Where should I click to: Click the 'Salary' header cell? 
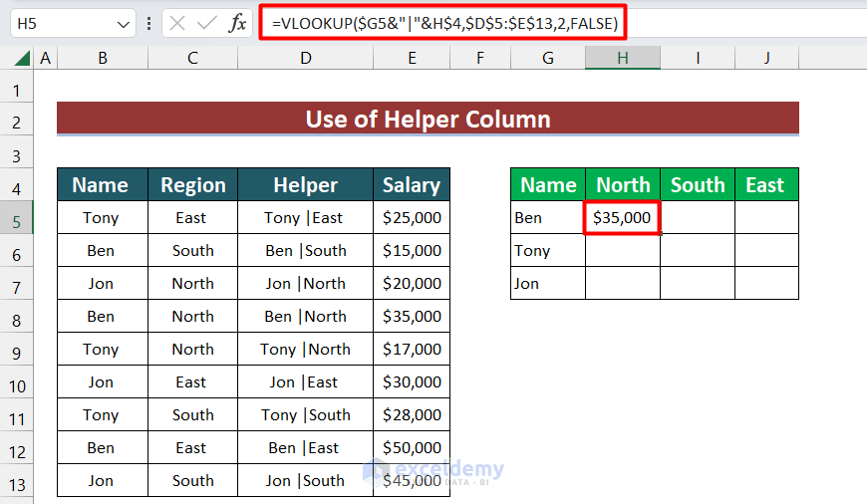tap(412, 184)
